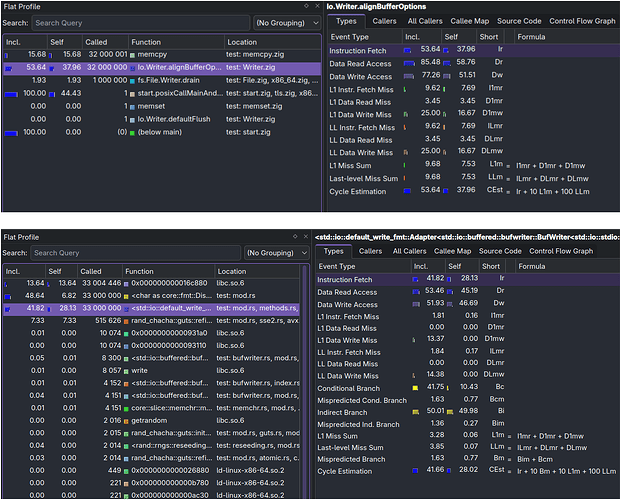Viewport: 620px width, 500px height.
Task: Select All Callers tab in the BufWriter panel
Action: pos(410,251)
